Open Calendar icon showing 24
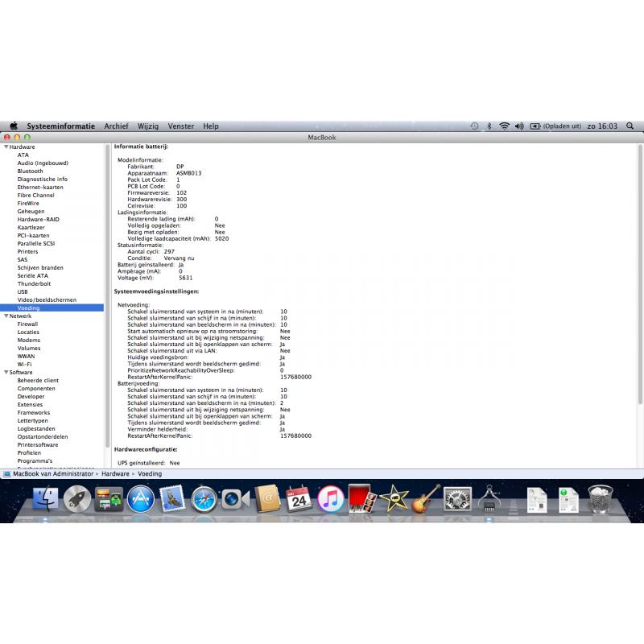 click(x=299, y=499)
